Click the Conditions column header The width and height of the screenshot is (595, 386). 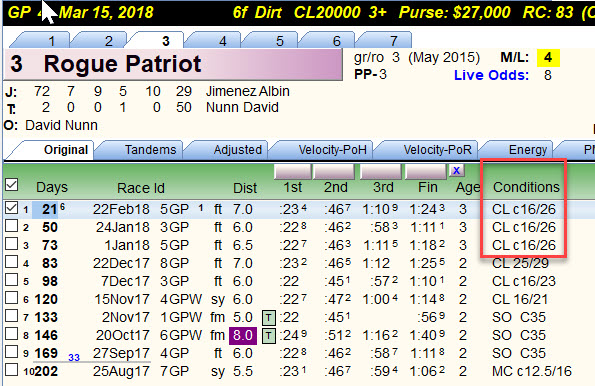coord(526,187)
